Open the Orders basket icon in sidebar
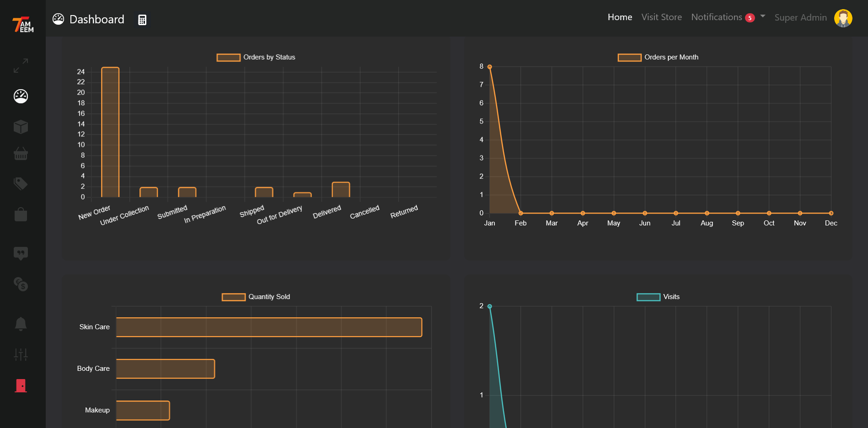The width and height of the screenshot is (868, 428). tap(20, 154)
